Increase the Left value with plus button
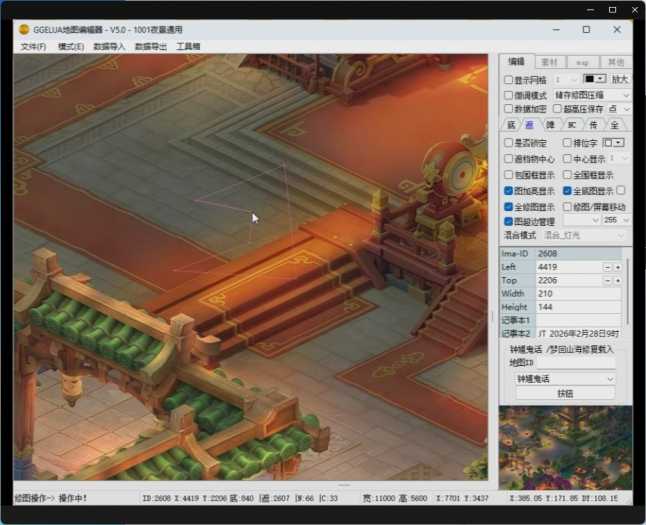 click(618, 267)
